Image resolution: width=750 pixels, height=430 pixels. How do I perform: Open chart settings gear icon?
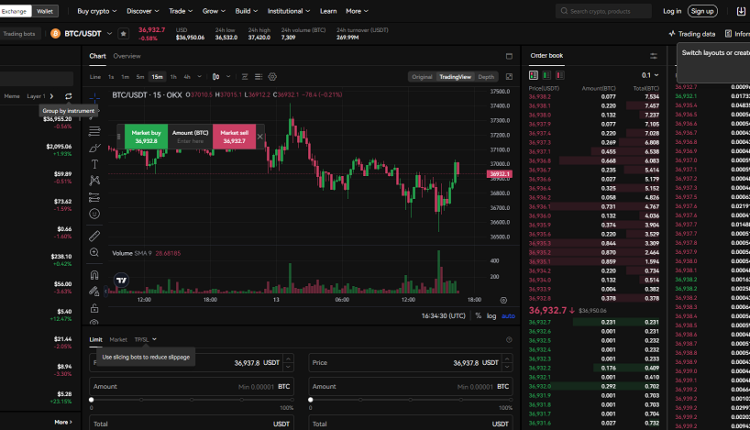[x=272, y=77]
